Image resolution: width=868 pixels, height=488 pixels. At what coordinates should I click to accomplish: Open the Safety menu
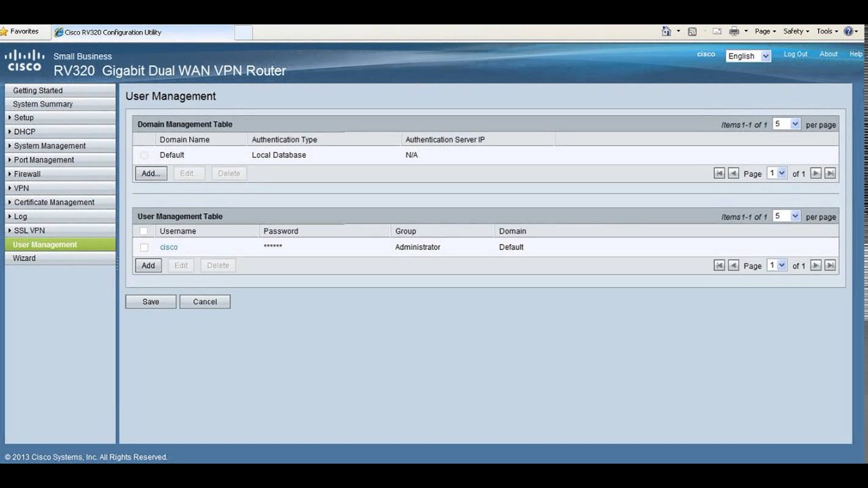795,31
